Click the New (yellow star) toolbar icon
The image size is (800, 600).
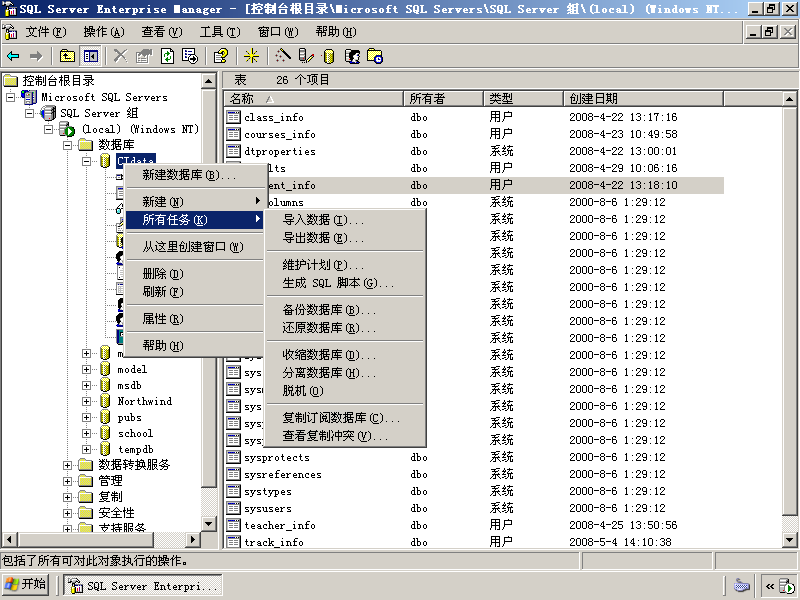pyautogui.click(x=251, y=56)
